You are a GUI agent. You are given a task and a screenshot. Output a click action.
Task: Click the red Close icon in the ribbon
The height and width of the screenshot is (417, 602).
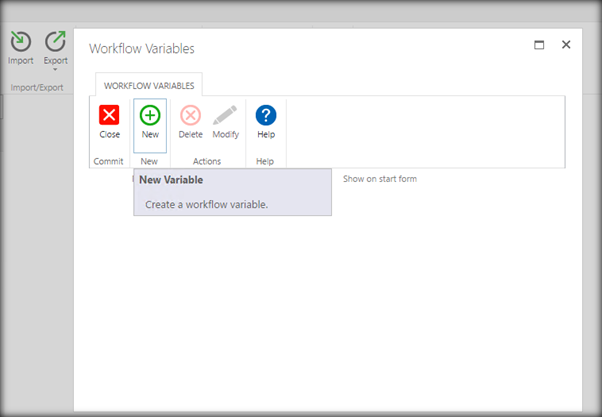point(109,115)
